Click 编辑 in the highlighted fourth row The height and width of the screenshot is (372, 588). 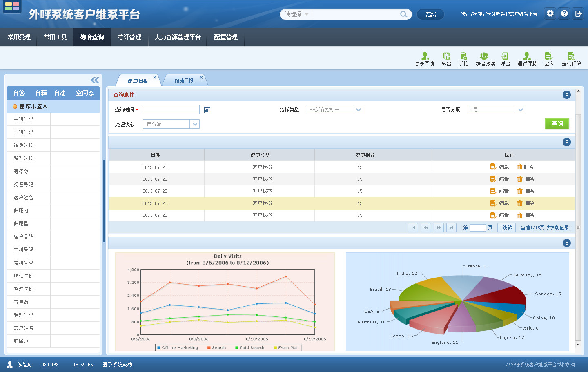[499, 203]
